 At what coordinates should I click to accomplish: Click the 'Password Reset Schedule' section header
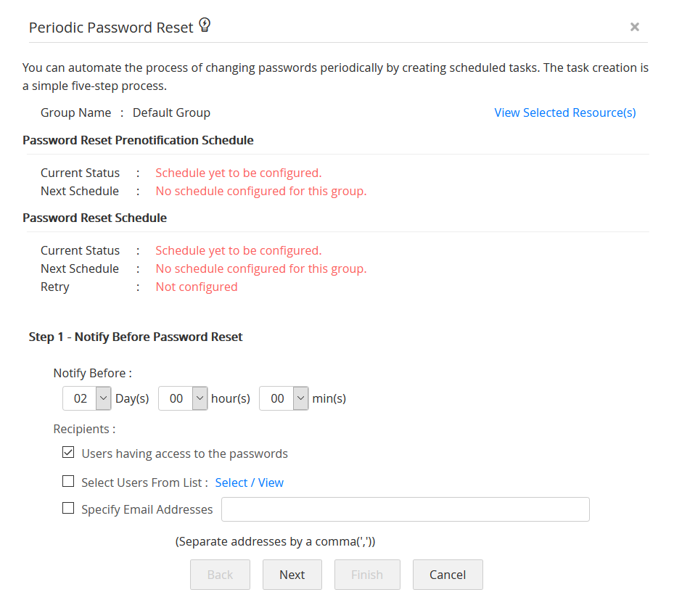pyautogui.click(x=94, y=217)
